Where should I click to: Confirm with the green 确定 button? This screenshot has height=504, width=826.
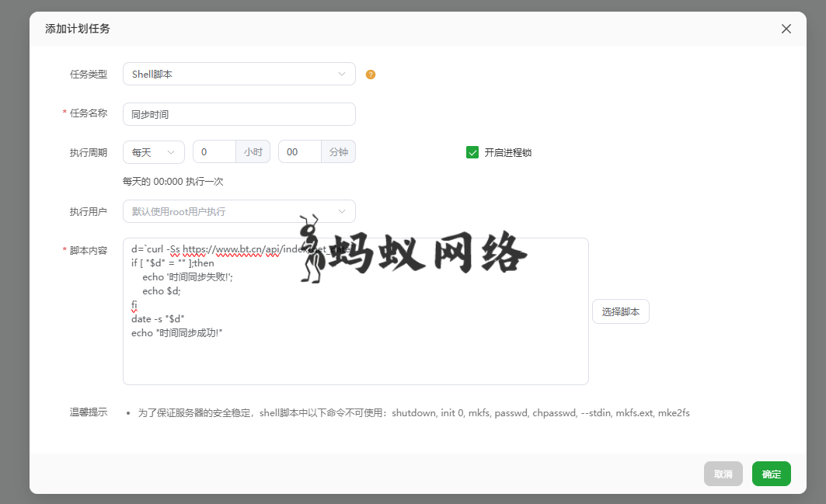pyautogui.click(x=771, y=474)
